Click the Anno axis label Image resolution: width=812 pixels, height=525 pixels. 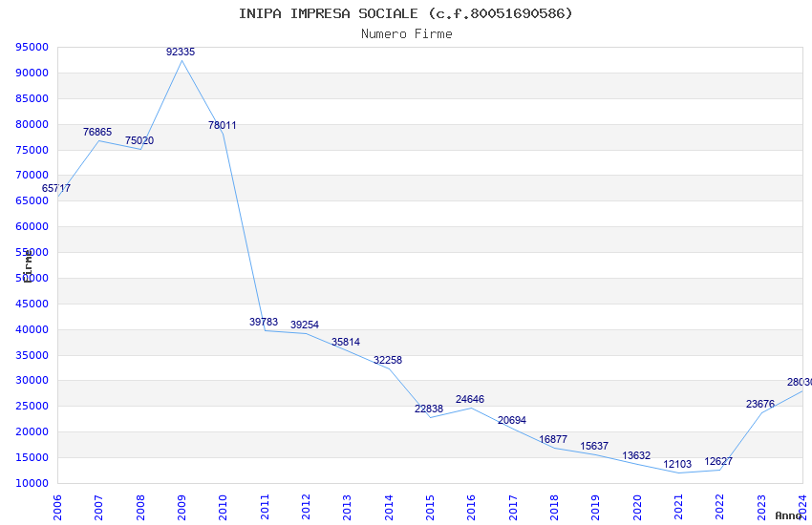(x=788, y=515)
